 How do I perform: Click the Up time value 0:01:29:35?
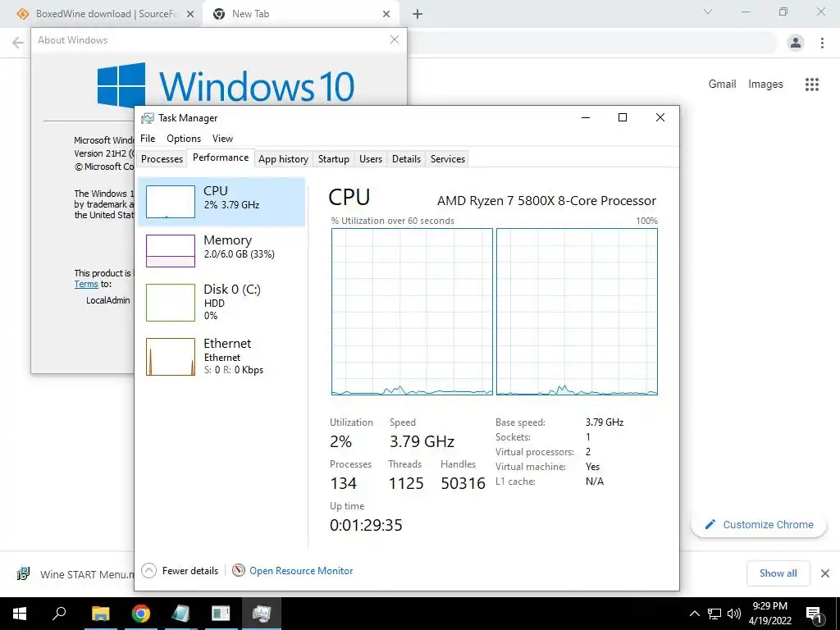point(366,525)
